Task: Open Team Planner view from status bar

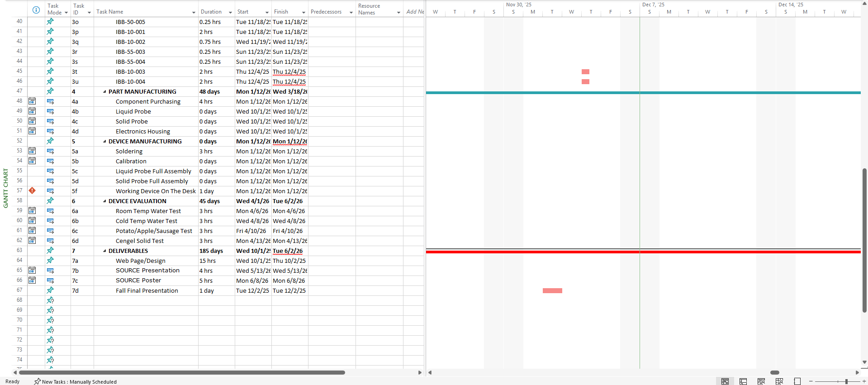Action: tap(761, 381)
